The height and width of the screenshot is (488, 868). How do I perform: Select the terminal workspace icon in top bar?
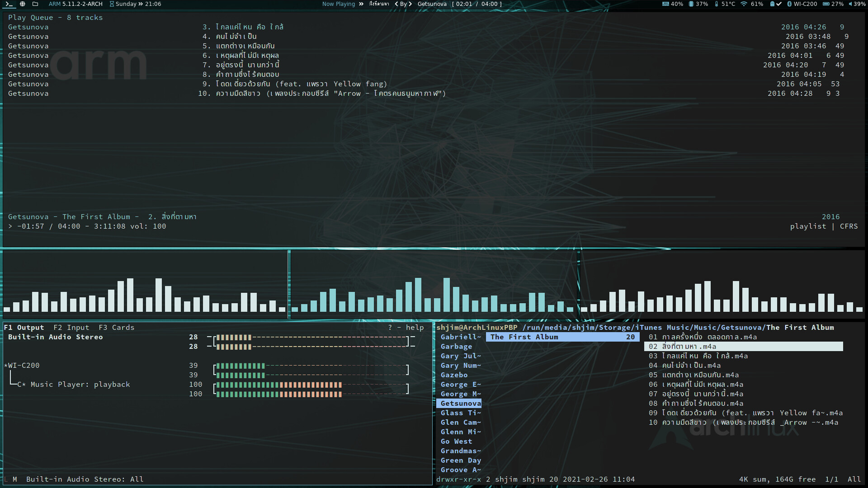click(x=9, y=4)
